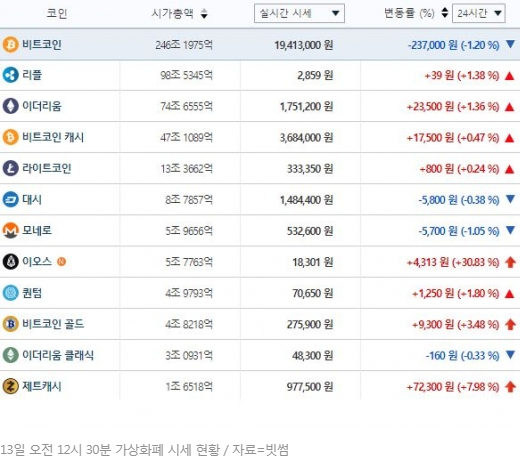Viewport: 520px width, 463px height.
Task: Select the 532,600 원 price cell
Action: tap(310, 231)
